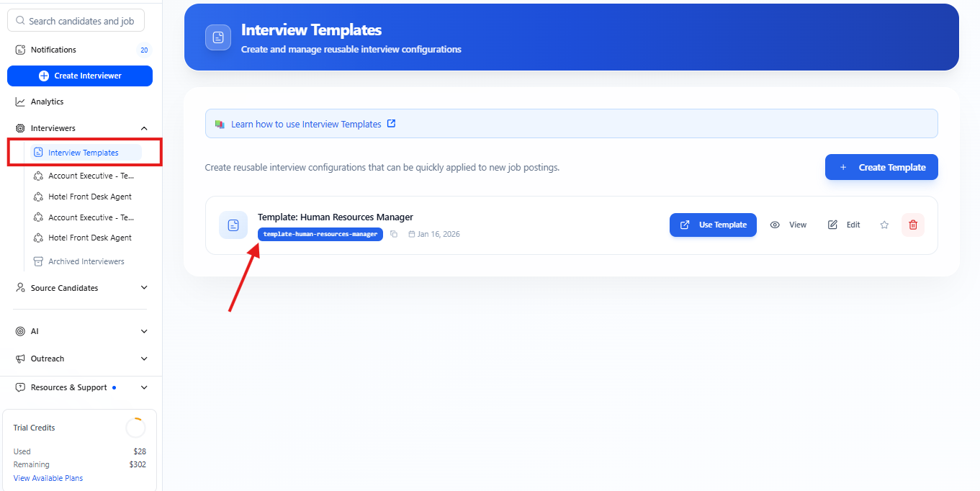Click the Interview Templates header icon
Image resolution: width=980 pixels, height=491 pixels.
pos(218,37)
